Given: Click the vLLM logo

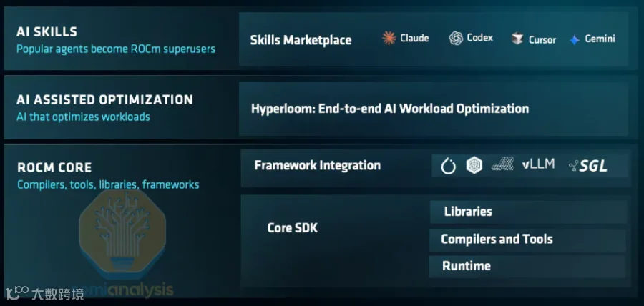Looking at the screenshot, I should coord(538,164).
